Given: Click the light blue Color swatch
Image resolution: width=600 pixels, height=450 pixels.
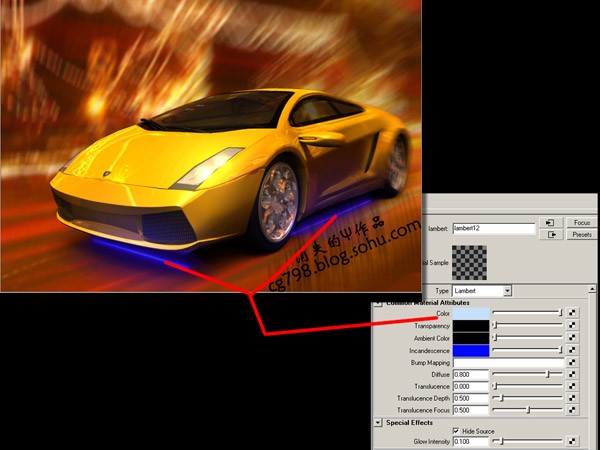Looking at the screenshot, I should click(470, 314).
